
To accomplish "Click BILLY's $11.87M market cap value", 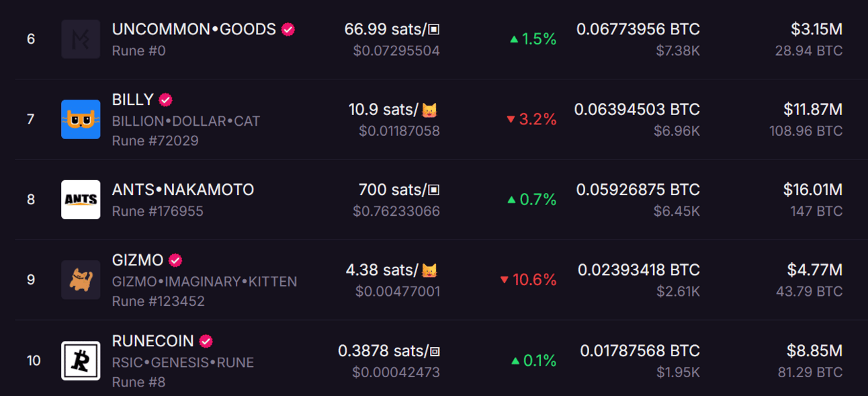I will [x=813, y=110].
